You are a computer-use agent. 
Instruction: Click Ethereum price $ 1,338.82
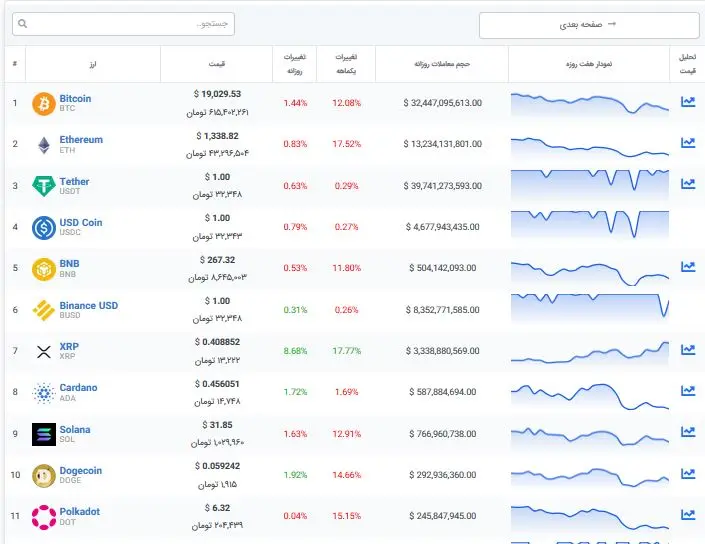217,136
